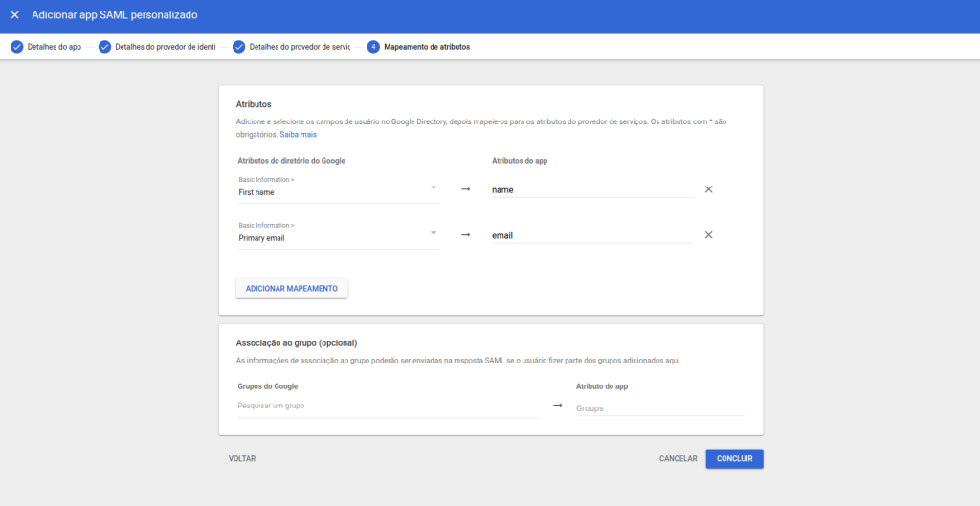The width and height of the screenshot is (980, 506).
Task: Focus the name app attribute field
Action: coord(591,190)
